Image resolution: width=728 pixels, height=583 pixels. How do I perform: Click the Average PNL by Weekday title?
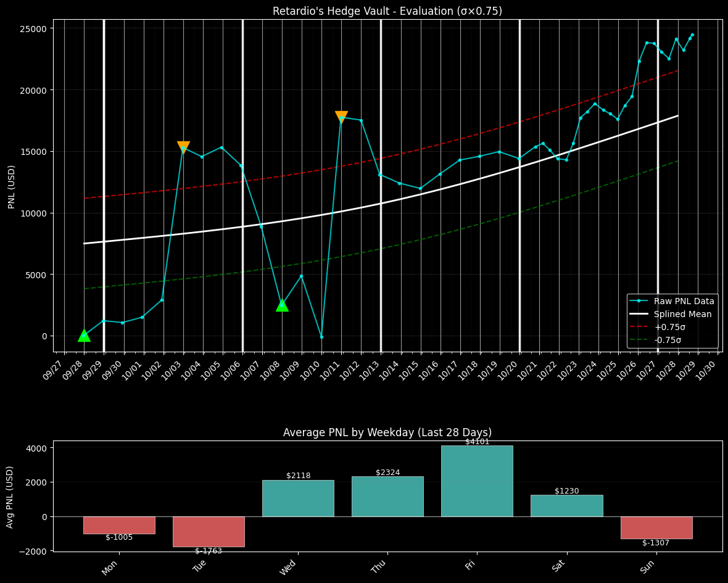pyautogui.click(x=387, y=432)
